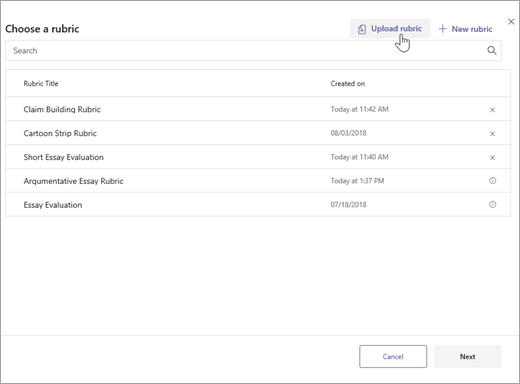This screenshot has height=384, width=520.
Task: Show info for Essay Evaluation rubric
Action: click(x=492, y=204)
